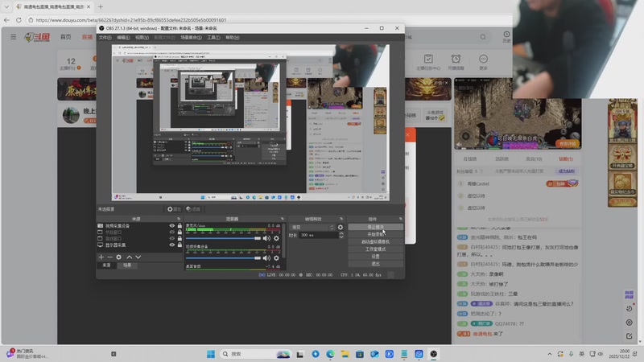Image resolution: width=644 pixels, height=362 pixels.
Task: Click the 停止推流 button
Action: click(x=375, y=227)
